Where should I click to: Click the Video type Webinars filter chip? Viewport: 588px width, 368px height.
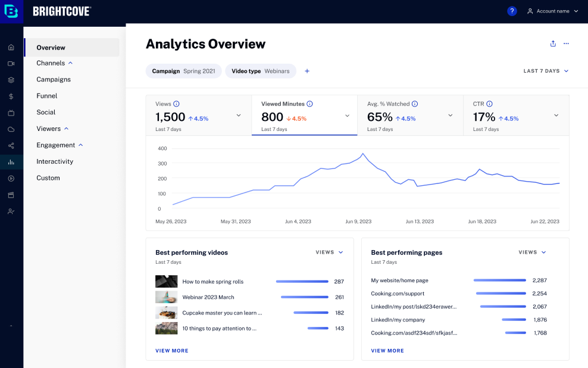pos(261,71)
